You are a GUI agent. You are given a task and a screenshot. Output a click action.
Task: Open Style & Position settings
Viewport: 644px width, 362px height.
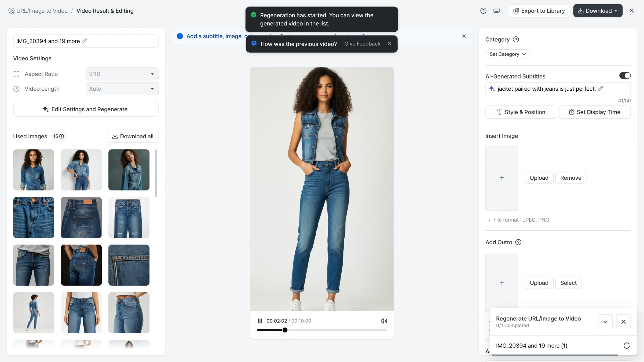tap(521, 112)
